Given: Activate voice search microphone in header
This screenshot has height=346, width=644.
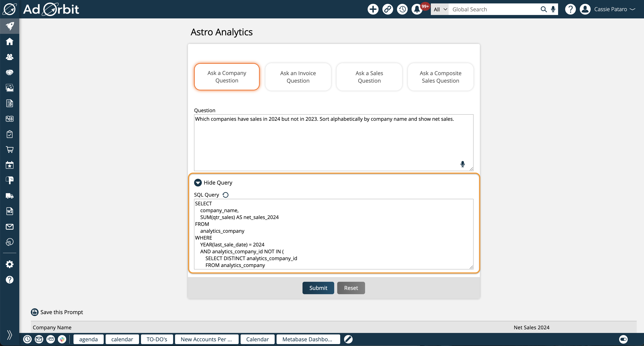Looking at the screenshot, I should (553, 9).
